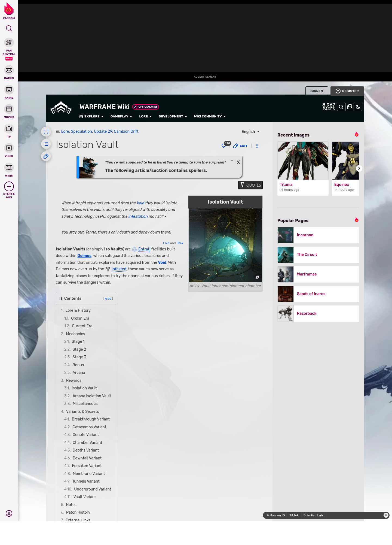
Task: Open floating table of contents icon
Action: pyautogui.click(x=46, y=144)
